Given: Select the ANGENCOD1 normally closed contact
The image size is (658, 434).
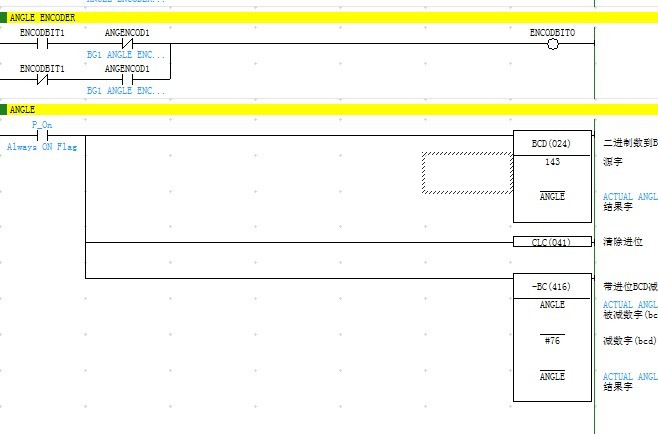Looking at the screenshot, I should click(x=127, y=44).
